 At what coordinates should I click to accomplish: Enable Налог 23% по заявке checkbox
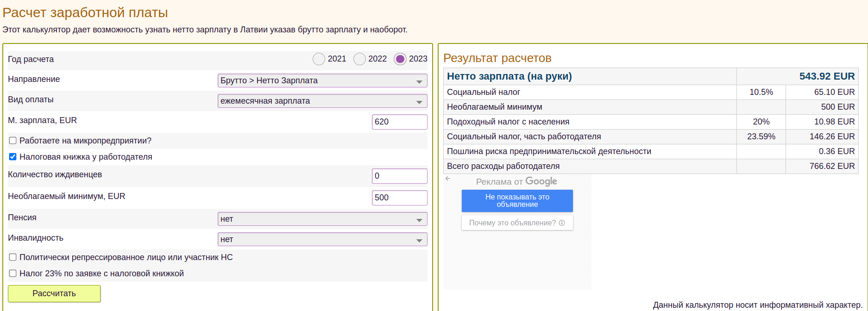tap(13, 274)
